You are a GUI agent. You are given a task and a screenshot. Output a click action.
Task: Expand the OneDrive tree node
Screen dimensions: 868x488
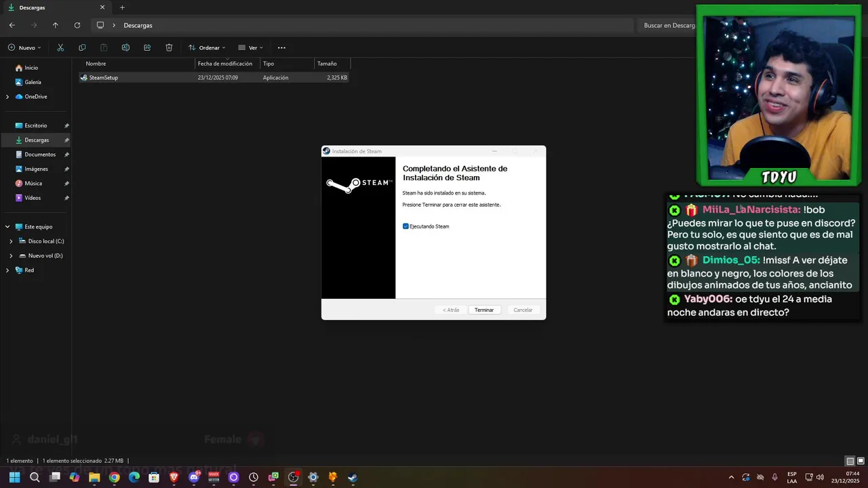7,97
